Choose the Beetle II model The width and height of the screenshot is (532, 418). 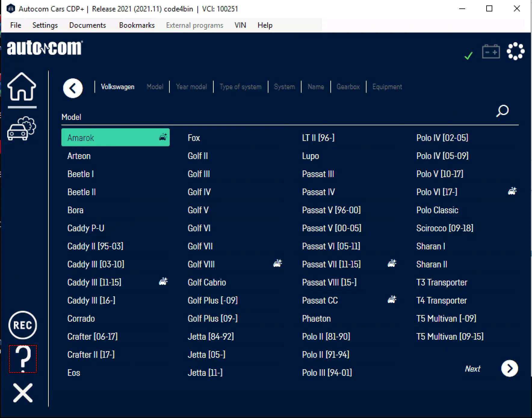pos(82,192)
